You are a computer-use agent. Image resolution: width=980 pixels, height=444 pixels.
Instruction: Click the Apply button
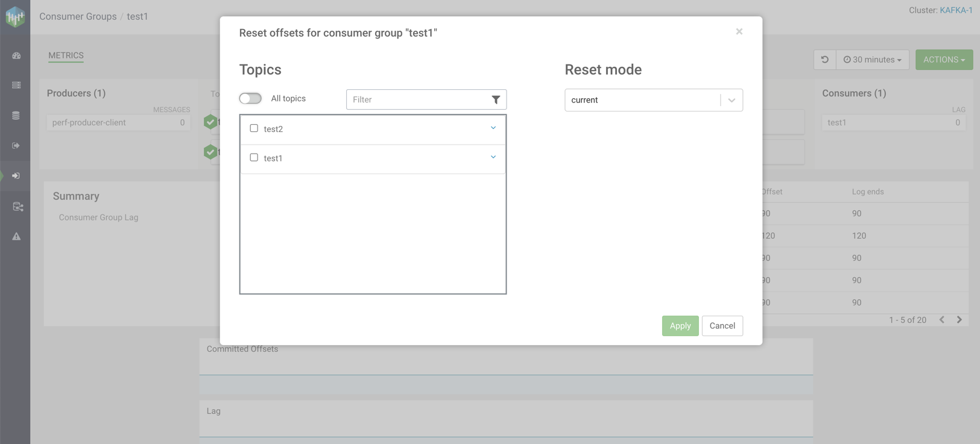680,326
